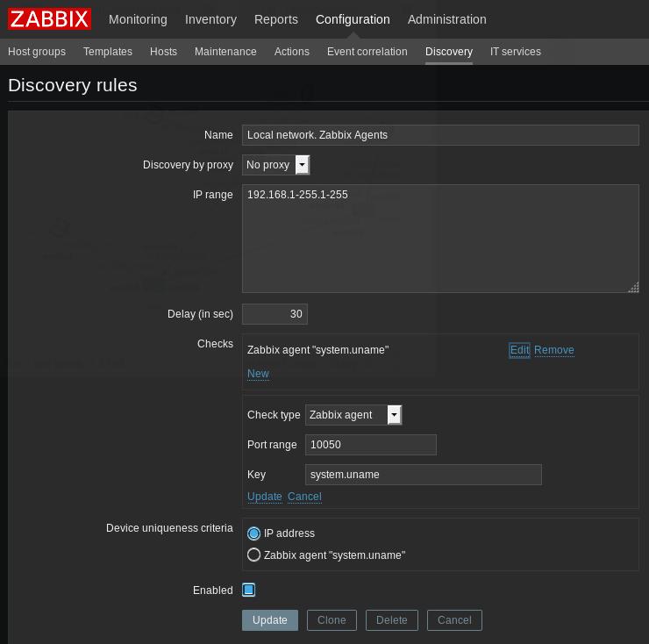Grab the IP range resize handle
The image size is (649, 644).
pos(634,288)
